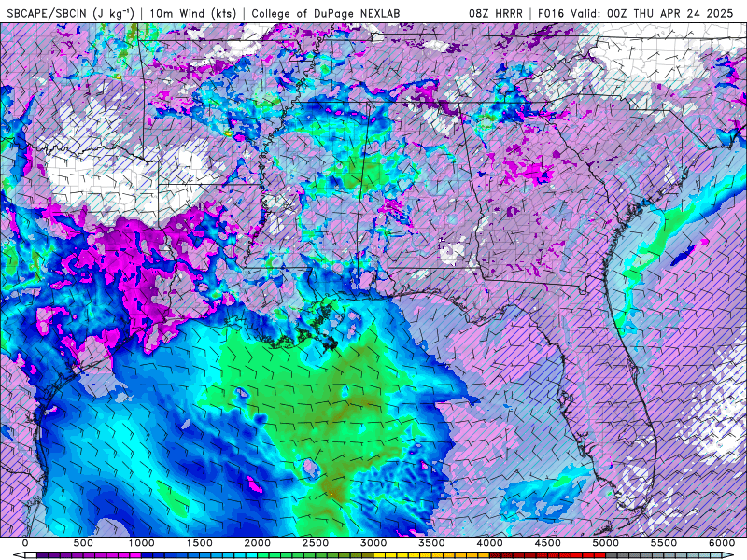Viewport: 747px width, 560px height.
Task: Click the 3000 label on the color scale
Action: click(x=374, y=543)
